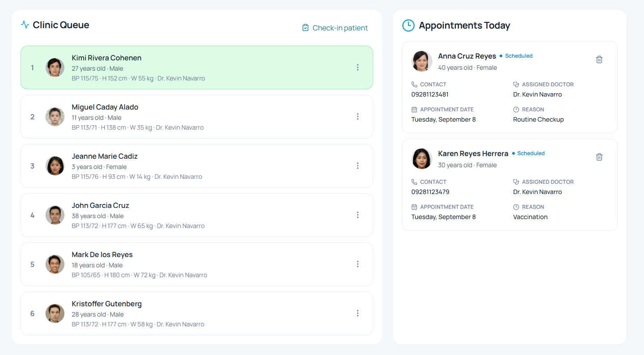Click phone icon in Karen Reyes Herrera card

(x=414, y=182)
